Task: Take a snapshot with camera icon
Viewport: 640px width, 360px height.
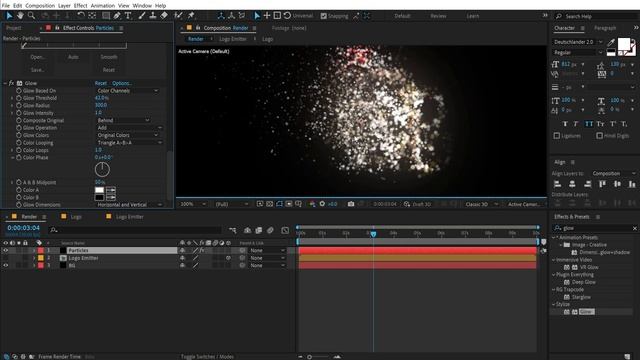Action: [351, 204]
